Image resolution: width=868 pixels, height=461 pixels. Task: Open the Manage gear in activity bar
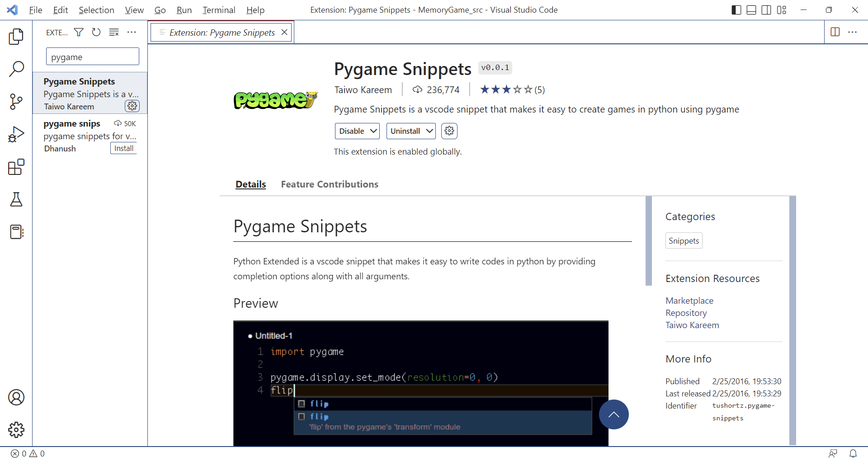[x=16, y=430]
